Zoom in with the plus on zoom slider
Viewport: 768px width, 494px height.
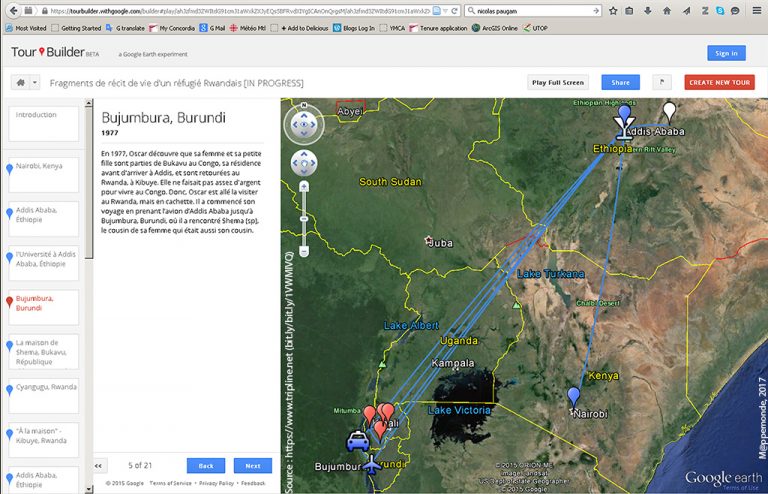(x=304, y=190)
